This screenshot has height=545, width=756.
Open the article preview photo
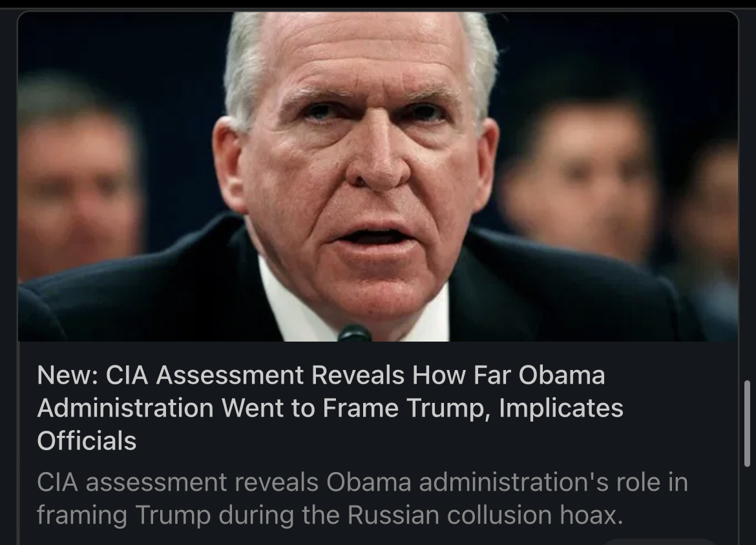(x=378, y=176)
